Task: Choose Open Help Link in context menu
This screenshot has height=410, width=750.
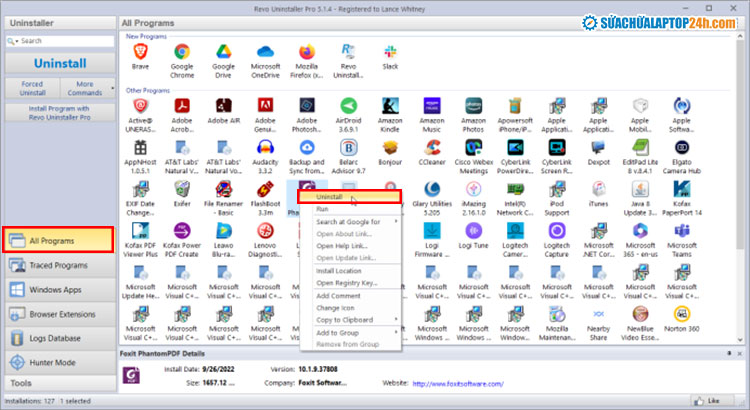Action: click(350, 246)
